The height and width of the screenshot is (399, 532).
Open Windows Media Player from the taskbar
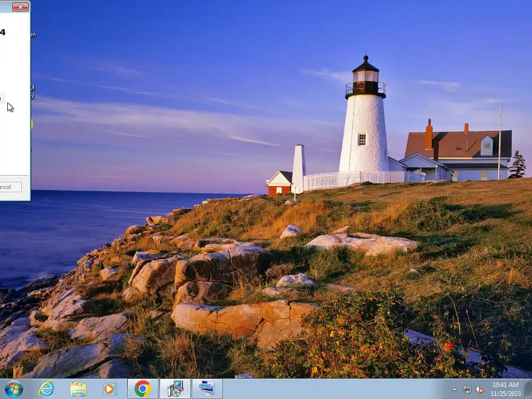[110, 389]
